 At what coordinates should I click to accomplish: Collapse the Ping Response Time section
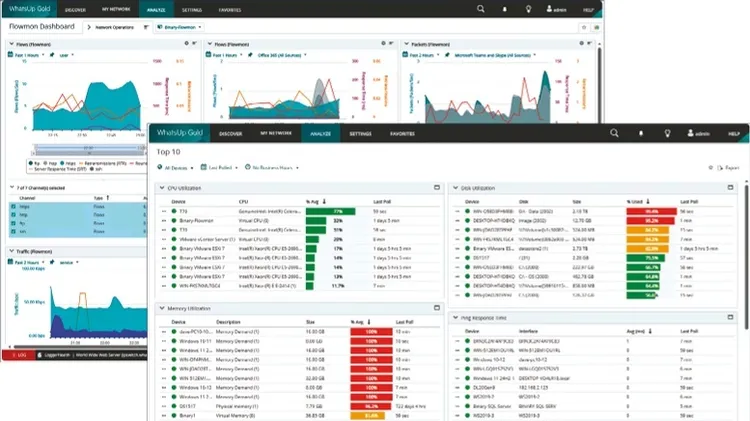click(455, 317)
